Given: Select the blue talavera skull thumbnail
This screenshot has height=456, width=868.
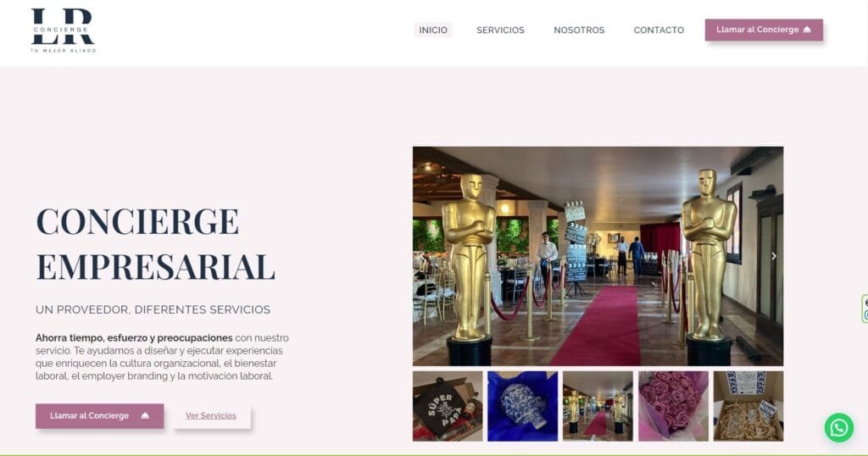Looking at the screenshot, I should point(522,406).
